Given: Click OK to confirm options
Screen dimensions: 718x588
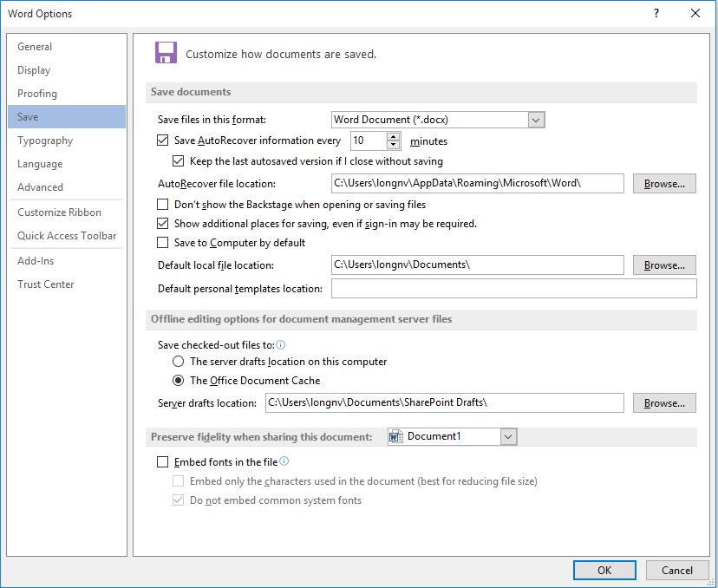Looking at the screenshot, I should [604, 570].
